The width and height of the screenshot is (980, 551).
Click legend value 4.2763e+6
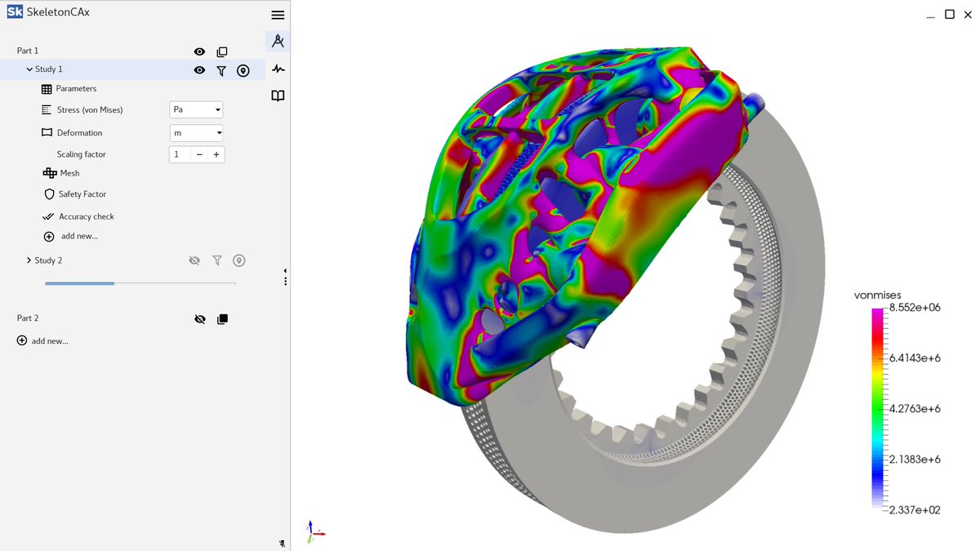tap(915, 408)
